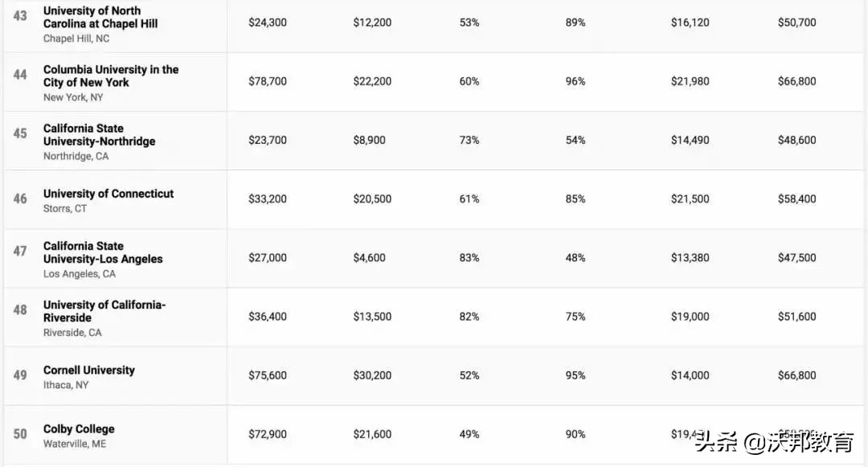Open Columbia University in the City of New York
Viewport: 868px width, 467px height.
(111, 76)
